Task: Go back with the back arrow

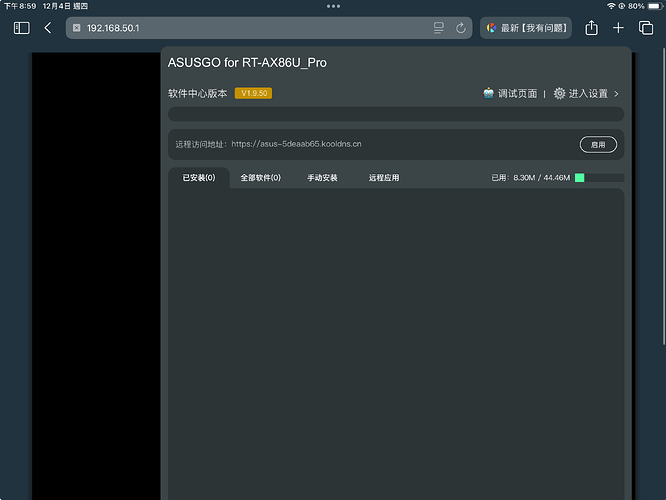Action: tap(48, 28)
